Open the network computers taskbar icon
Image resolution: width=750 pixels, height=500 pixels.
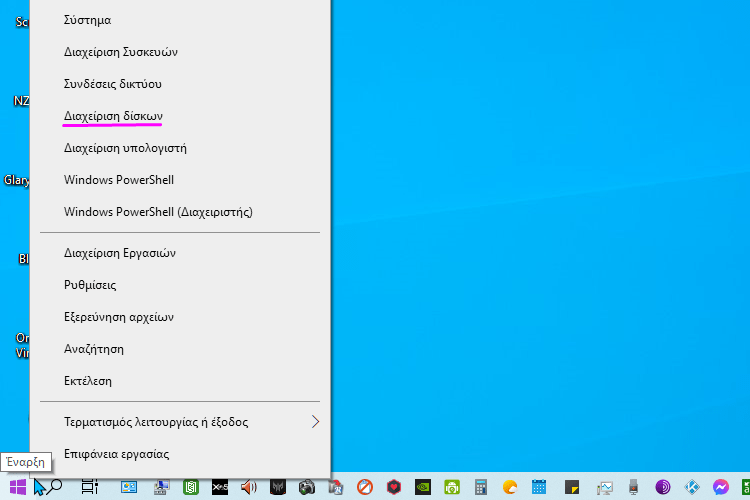tap(161, 487)
